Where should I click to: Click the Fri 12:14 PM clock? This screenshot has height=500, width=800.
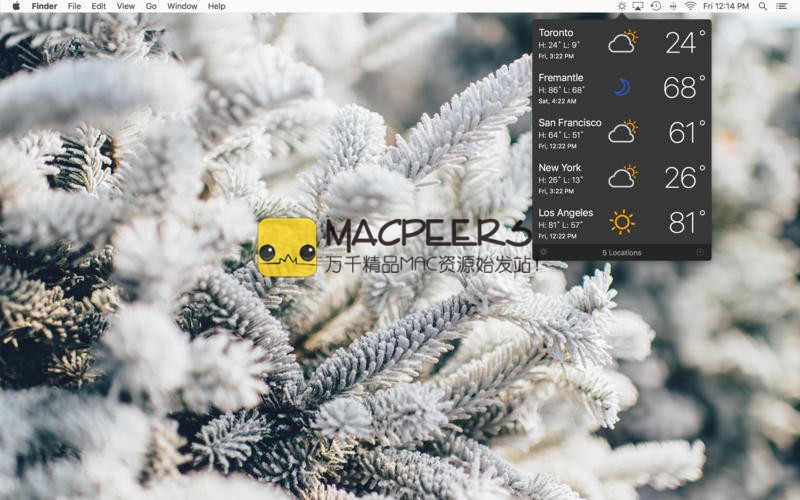726,6
